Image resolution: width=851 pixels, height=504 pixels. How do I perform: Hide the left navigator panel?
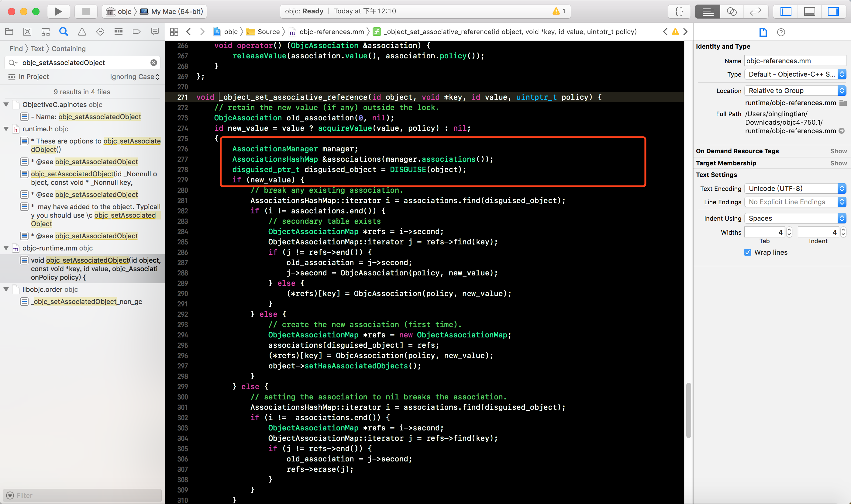[786, 12]
